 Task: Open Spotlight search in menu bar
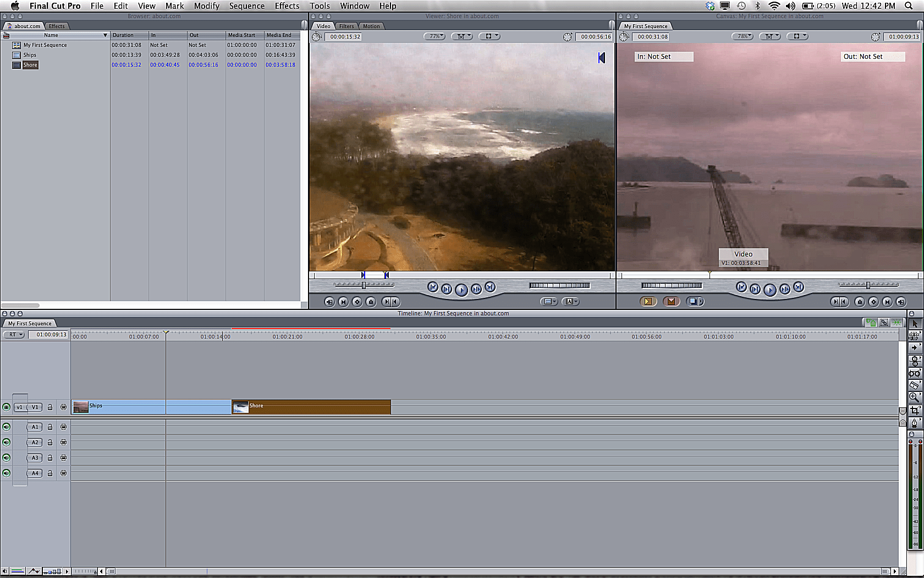[909, 6]
